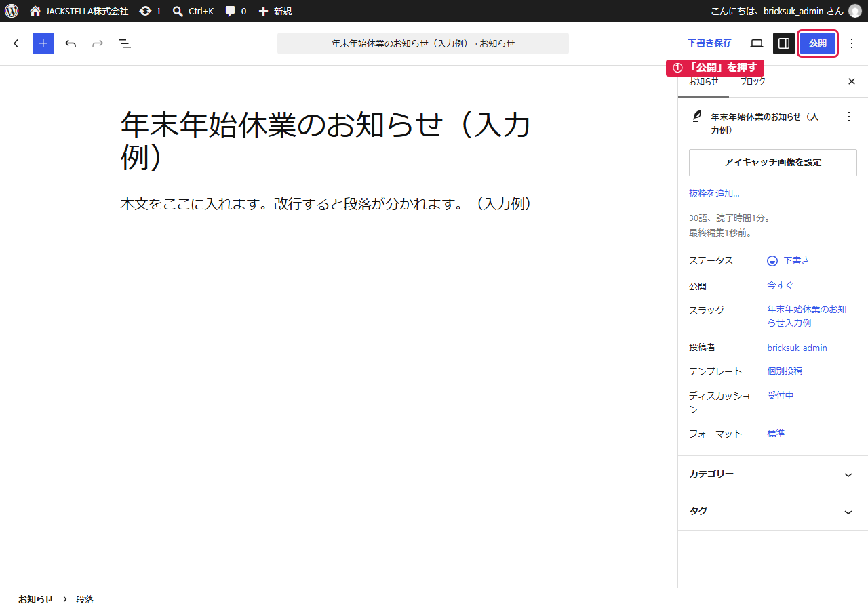
Task: Open the document overview list view
Action: (x=125, y=43)
